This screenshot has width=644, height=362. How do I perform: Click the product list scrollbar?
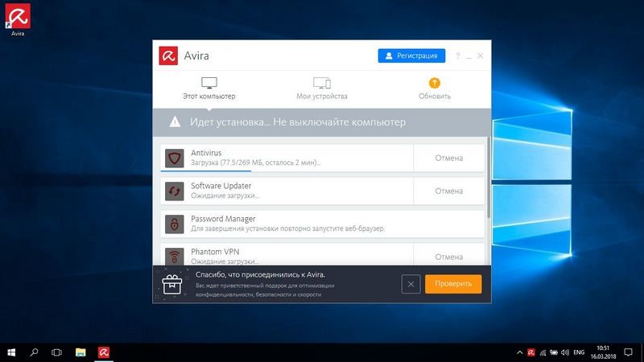point(489,178)
